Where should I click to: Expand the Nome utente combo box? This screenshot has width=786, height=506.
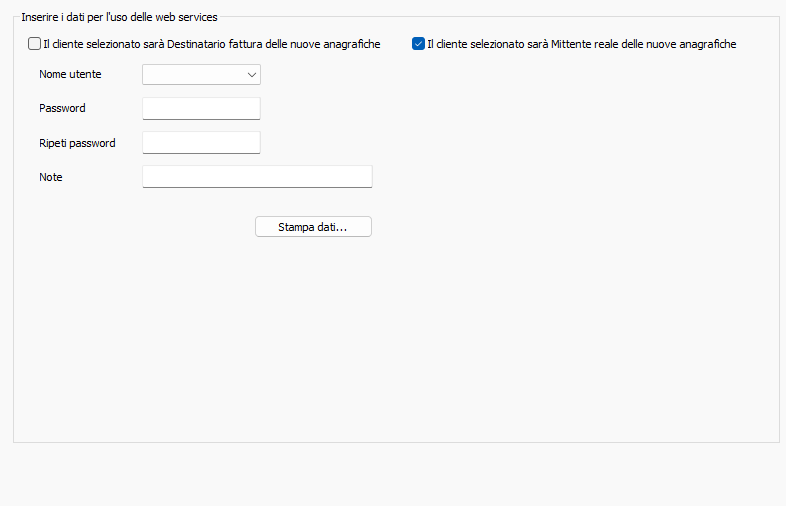pyautogui.click(x=201, y=74)
